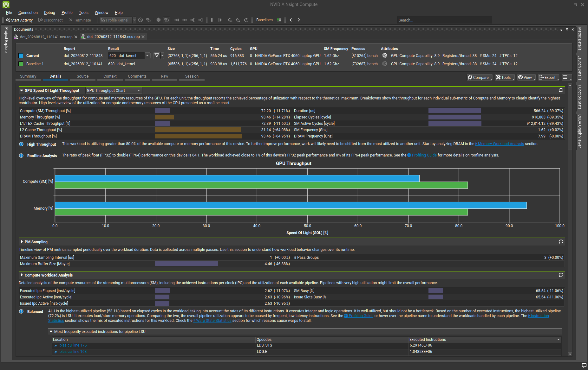Click the Baselines panel icon

pos(279,20)
